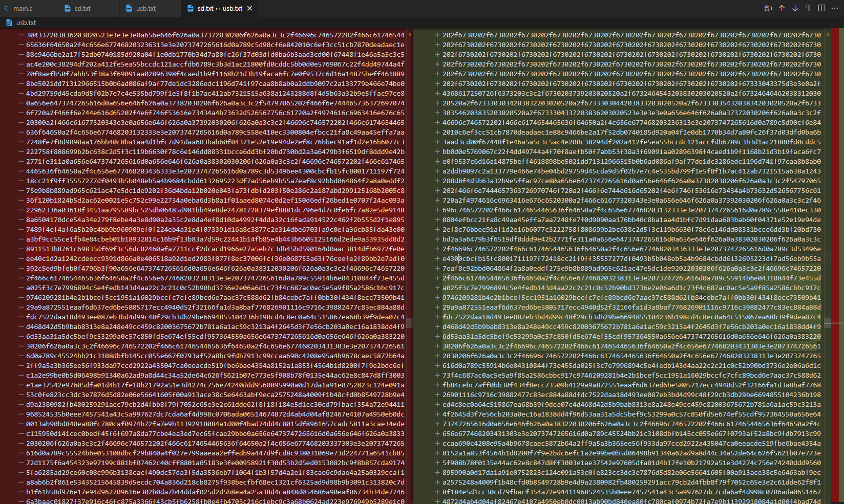Screen dimensions: 844x504
Task: Select right pane line starting 895990a0d17da1a9
Action: click(631, 472)
